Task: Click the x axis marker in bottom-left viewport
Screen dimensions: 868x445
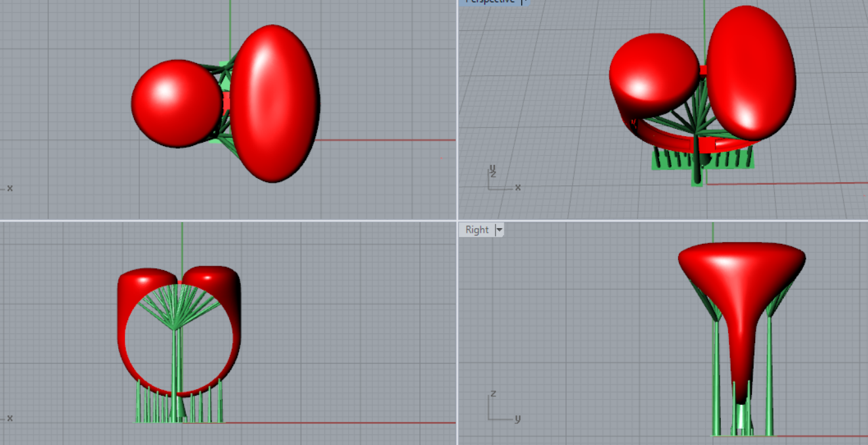Action: coord(9,418)
